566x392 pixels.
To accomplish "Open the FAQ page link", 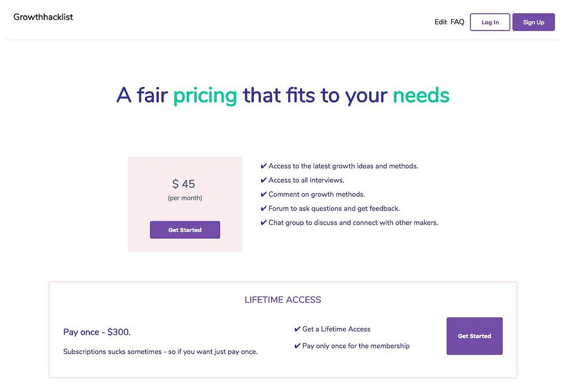I will click(457, 22).
